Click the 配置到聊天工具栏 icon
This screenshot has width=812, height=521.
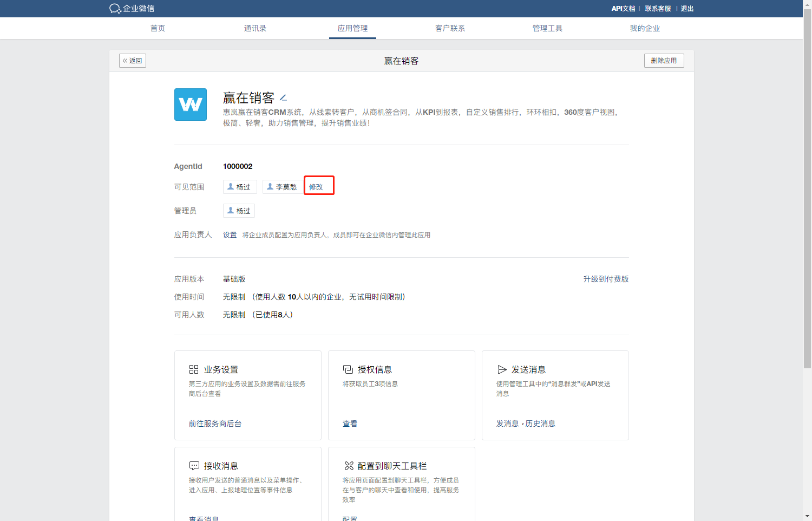tap(349, 466)
